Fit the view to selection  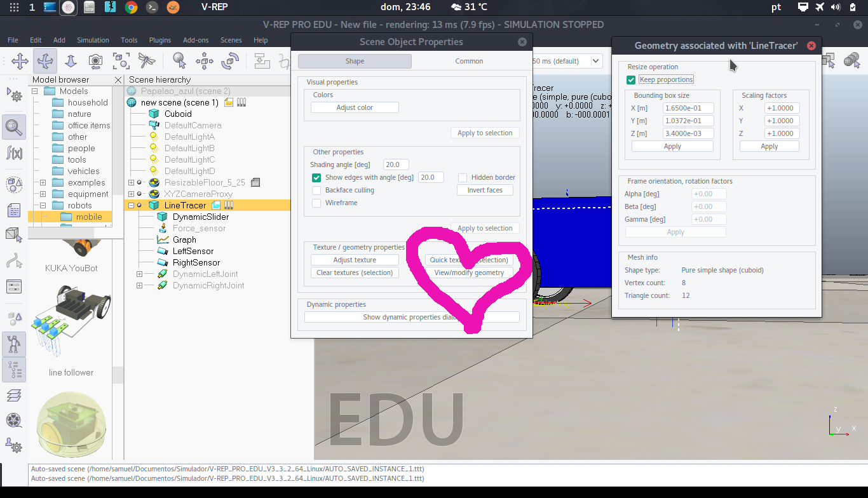121,61
